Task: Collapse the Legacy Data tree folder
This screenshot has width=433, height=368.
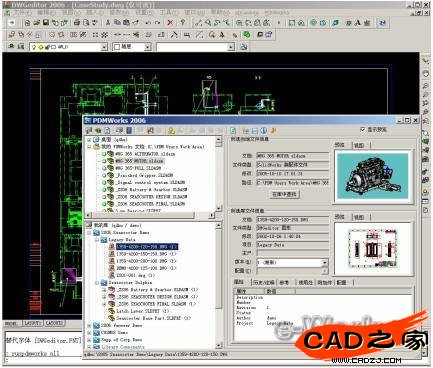Action: (x=97, y=240)
